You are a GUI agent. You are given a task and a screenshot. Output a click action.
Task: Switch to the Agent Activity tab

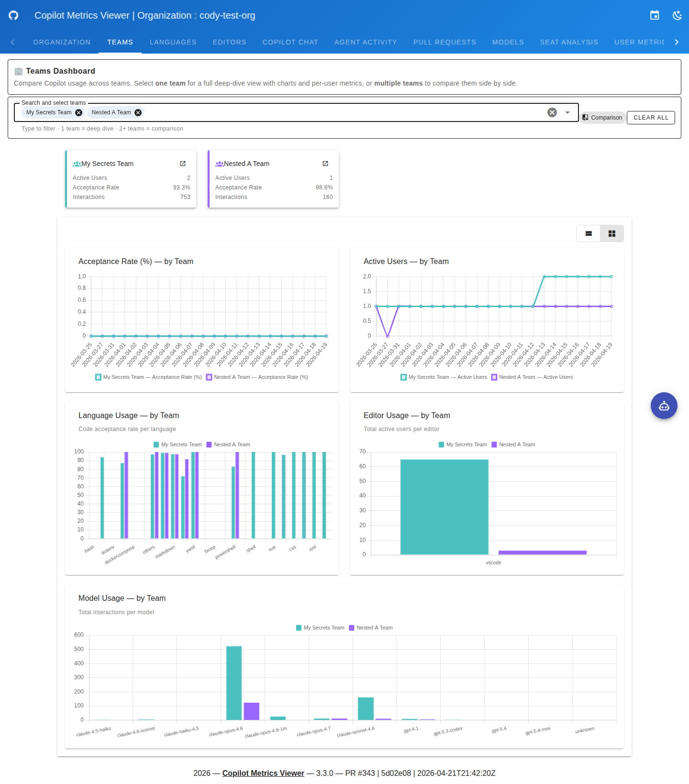coord(366,42)
